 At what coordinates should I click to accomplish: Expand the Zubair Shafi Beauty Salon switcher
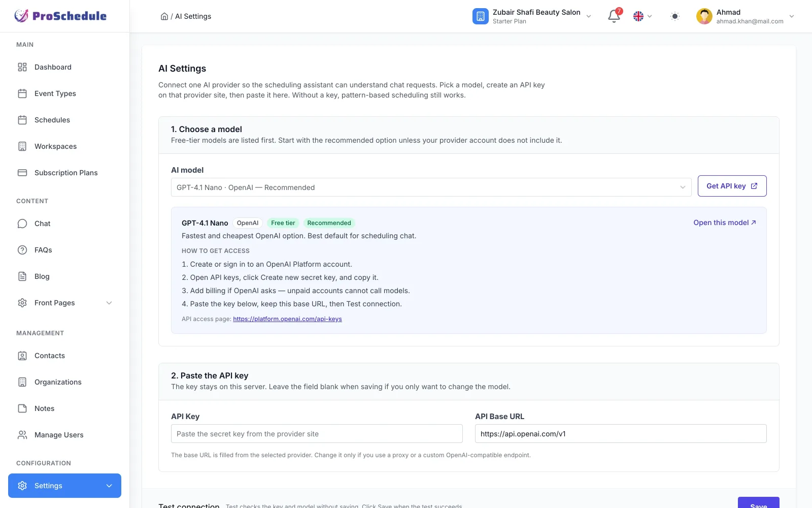coord(532,16)
